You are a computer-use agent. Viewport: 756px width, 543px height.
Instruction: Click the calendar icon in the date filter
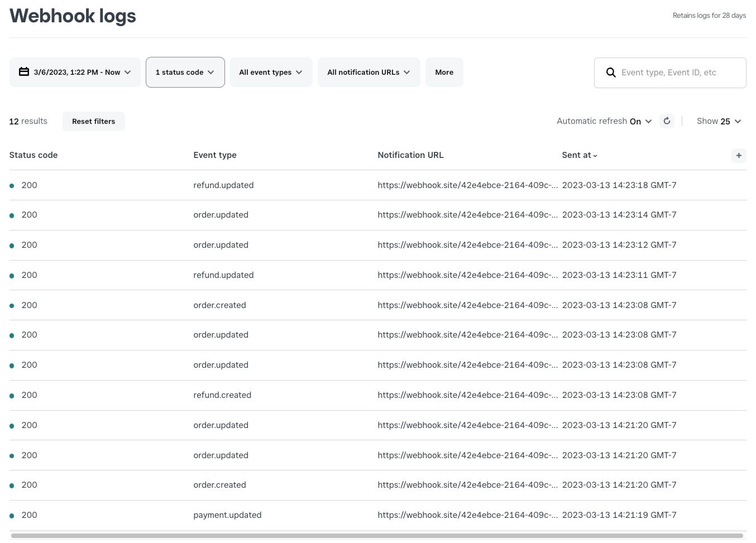(x=23, y=72)
